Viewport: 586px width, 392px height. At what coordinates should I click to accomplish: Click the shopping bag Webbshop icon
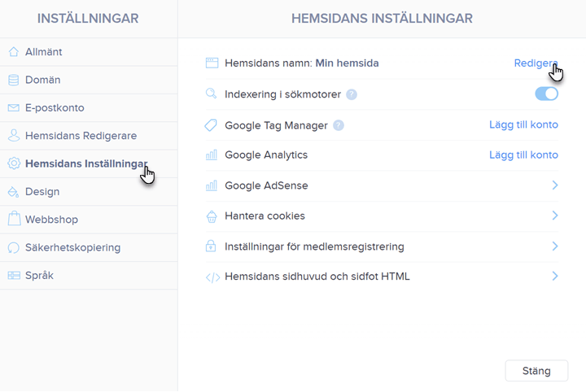click(x=14, y=219)
